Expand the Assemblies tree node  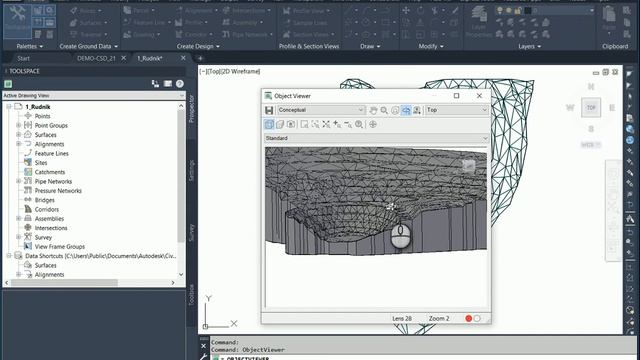click(x=18, y=219)
